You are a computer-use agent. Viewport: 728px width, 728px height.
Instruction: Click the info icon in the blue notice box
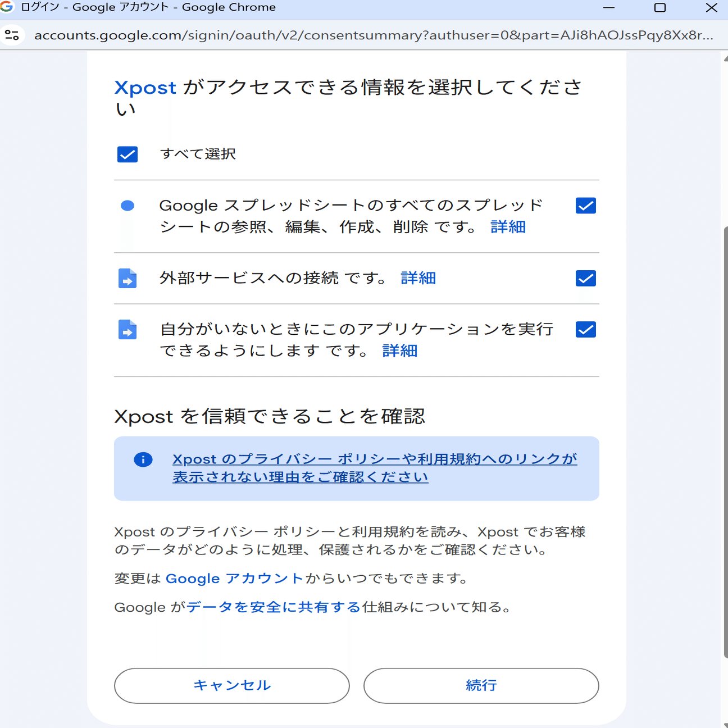[143, 459]
